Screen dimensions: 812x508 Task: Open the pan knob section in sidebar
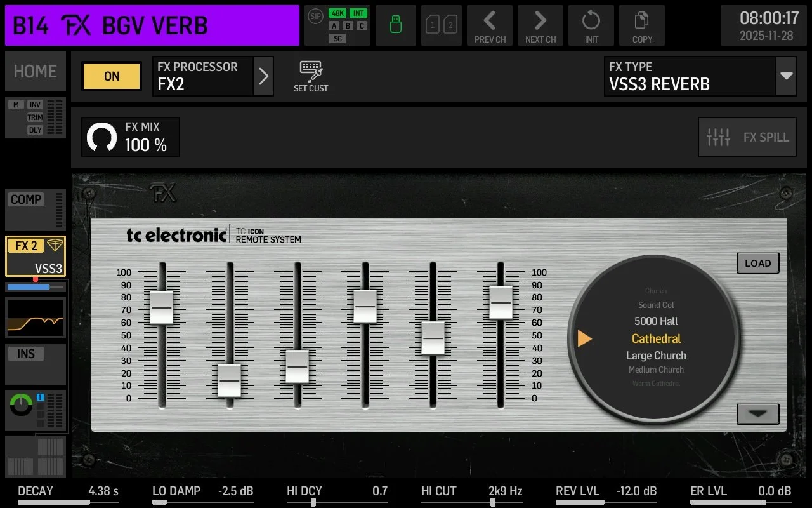36,411
